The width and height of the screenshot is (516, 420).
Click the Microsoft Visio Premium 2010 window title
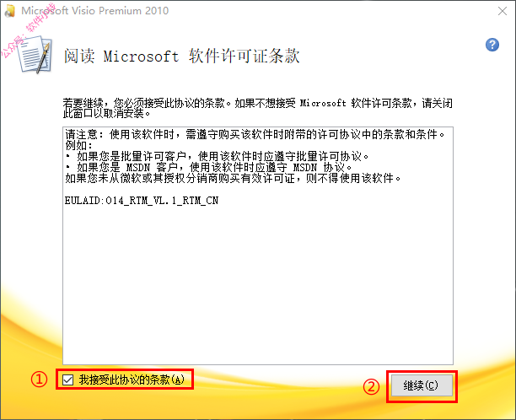95,11
